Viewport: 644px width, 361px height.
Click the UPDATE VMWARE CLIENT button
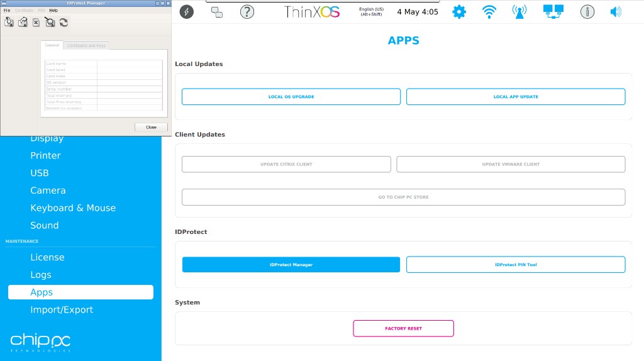511,164
